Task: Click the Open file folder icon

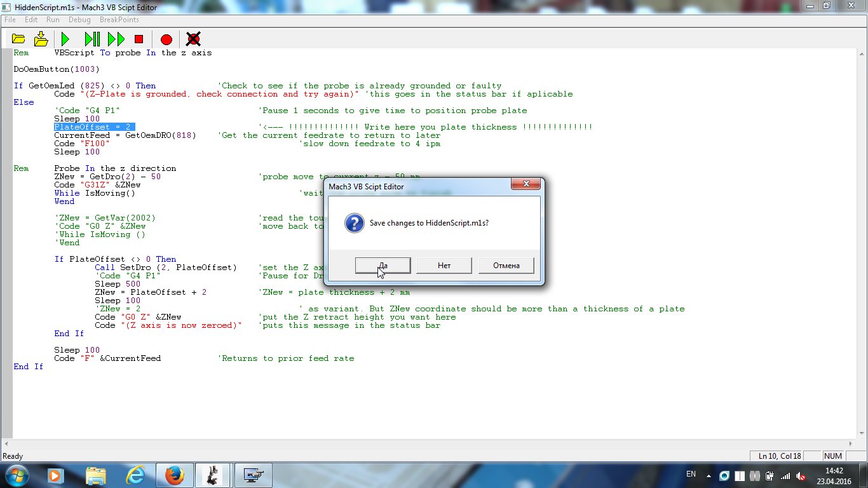Action: [x=18, y=39]
